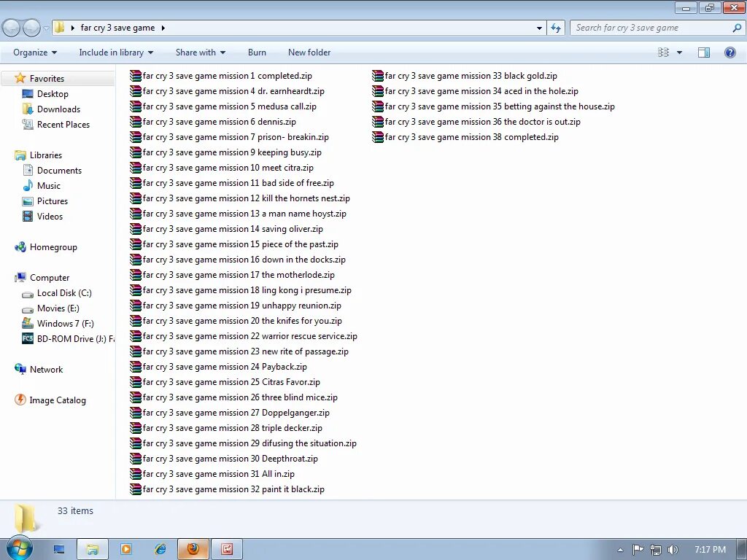This screenshot has height=560, width=747.
Task: Open Windows Media Player taskbar icon
Action: coord(125,549)
